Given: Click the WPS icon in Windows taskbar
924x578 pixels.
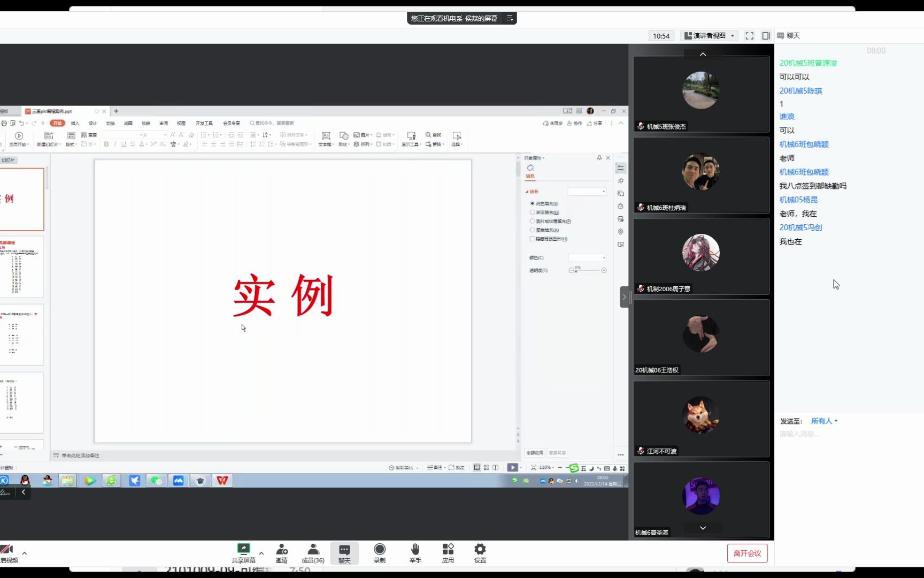Looking at the screenshot, I should click(222, 481).
